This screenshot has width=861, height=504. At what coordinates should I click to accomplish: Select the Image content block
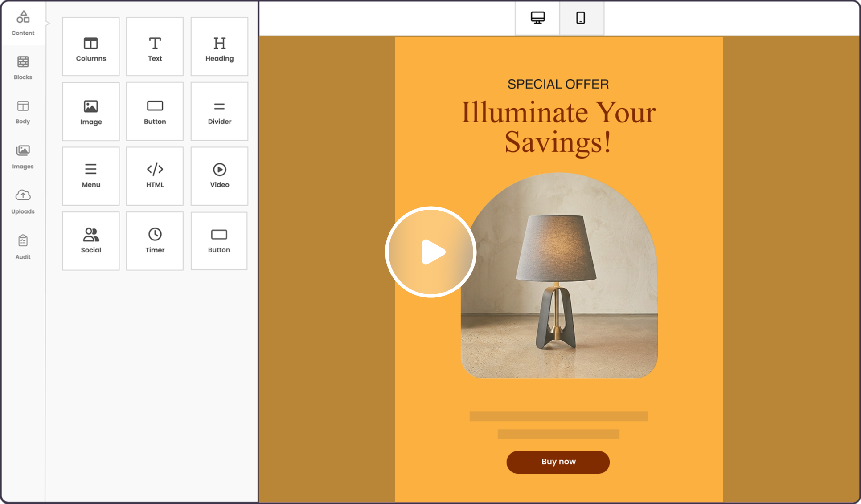pyautogui.click(x=91, y=111)
